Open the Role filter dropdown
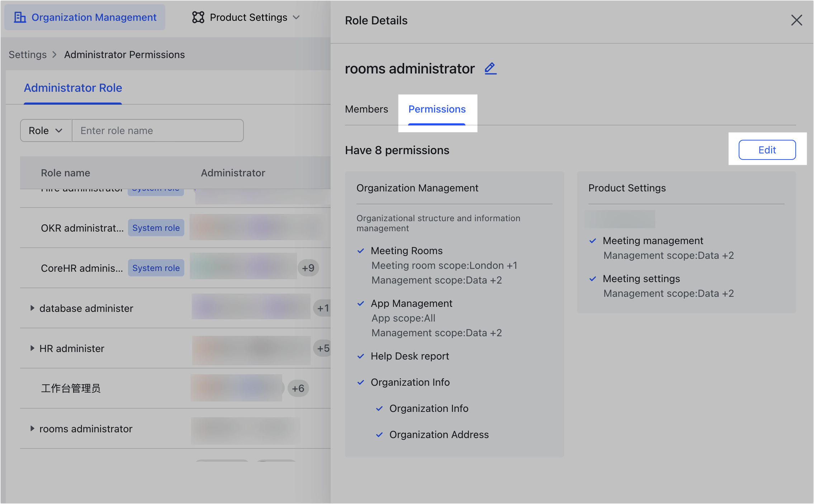814x504 pixels. pyautogui.click(x=46, y=130)
